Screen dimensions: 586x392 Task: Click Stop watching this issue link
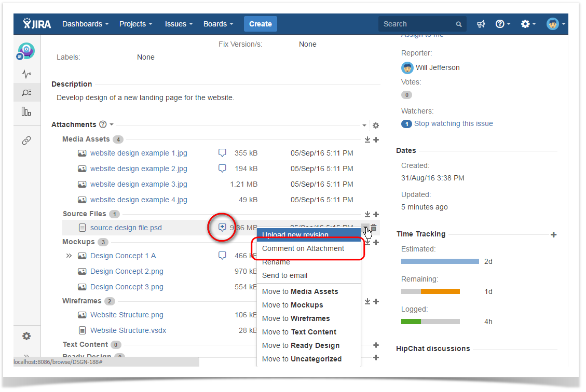(453, 123)
